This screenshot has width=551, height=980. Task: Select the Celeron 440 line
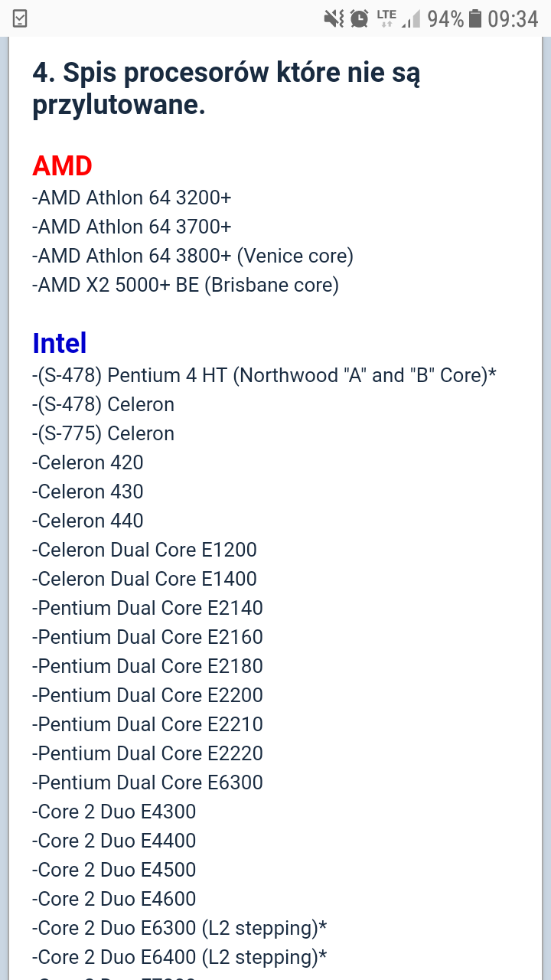pyautogui.click(x=88, y=521)
